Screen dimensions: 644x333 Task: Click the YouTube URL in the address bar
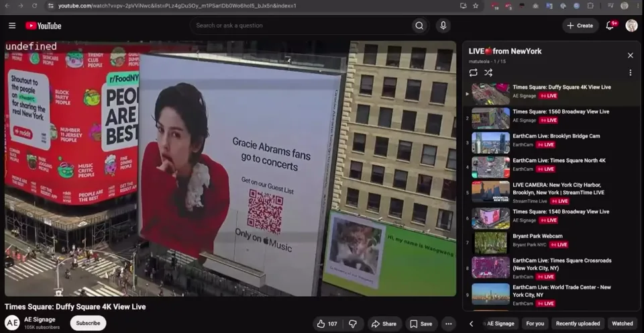point(177,6)
